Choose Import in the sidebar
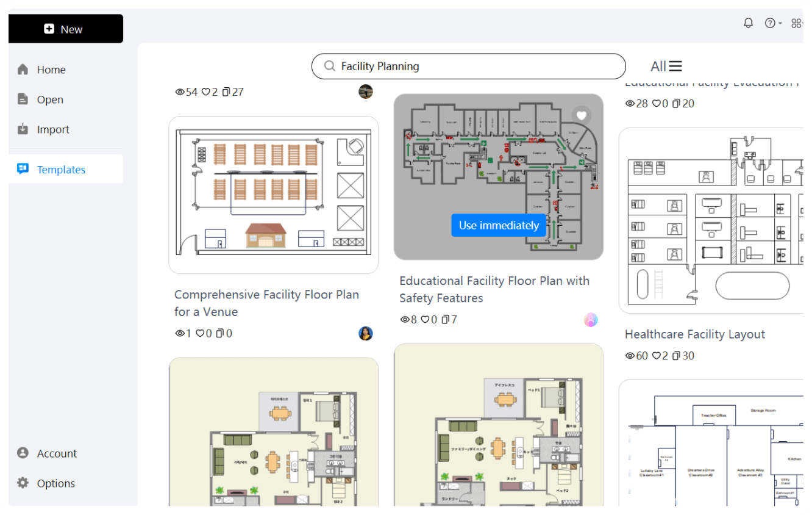 66,129
